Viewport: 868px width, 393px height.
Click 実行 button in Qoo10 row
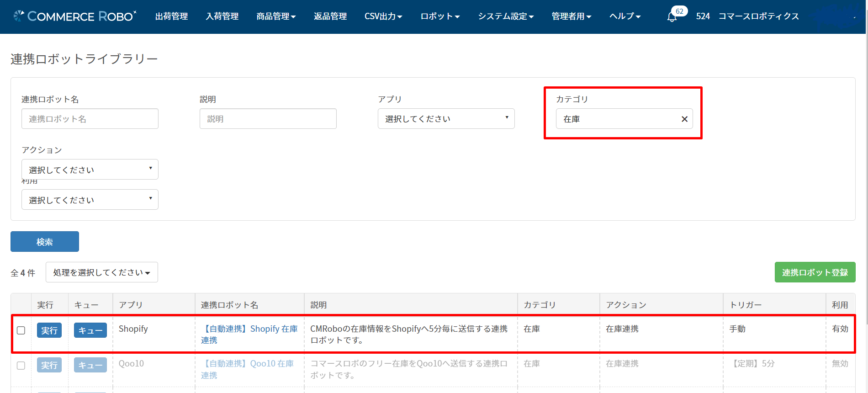(49, 365)
